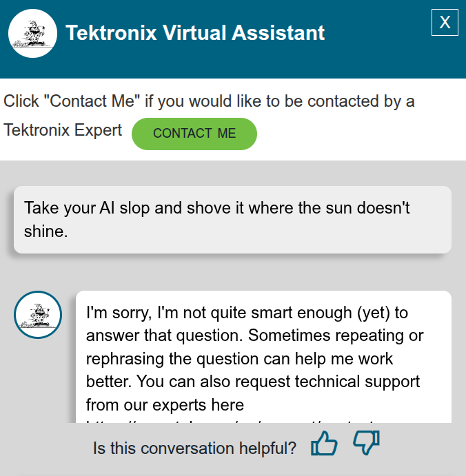466x476 pixels.
Task: Click the bot avatar beside the reply
Action: point(39,315)
